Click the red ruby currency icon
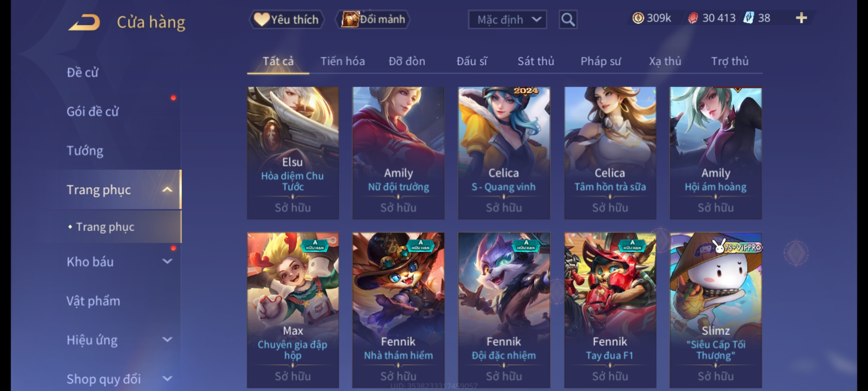 pyautogui.click(x=693, y=18)
